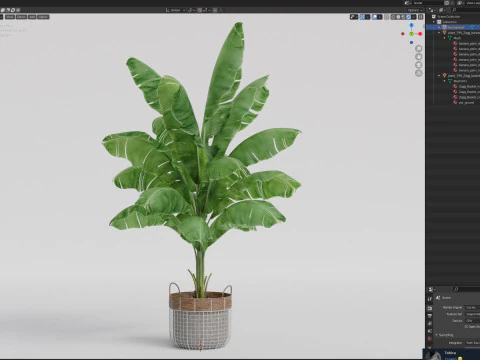This screenshot has width=480, height=360.
Task: Toggle snapping magnet icon
Action: pyautogui.click(x=200, y=10)
